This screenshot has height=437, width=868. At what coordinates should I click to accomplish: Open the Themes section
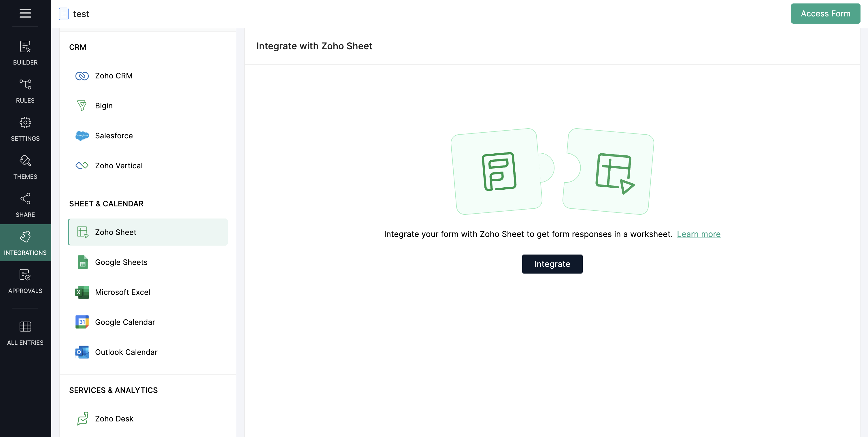pyautogui.click(x=25, y=167)
